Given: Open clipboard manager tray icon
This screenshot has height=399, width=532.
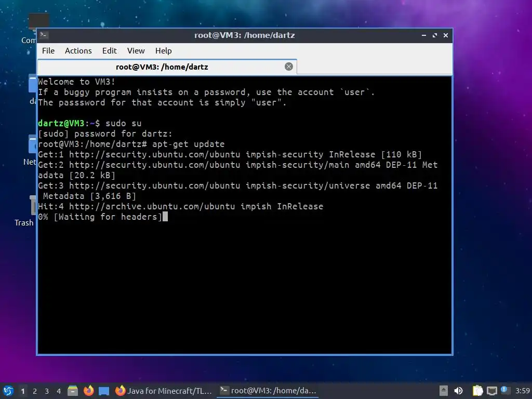Looking at the screenshot, I should [x=477, y=391].
